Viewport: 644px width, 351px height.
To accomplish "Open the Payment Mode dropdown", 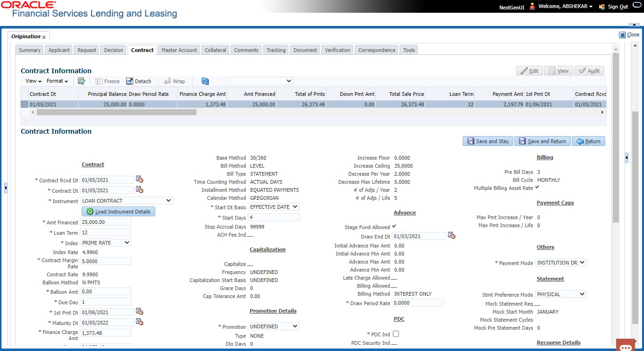I will click(x=561, y=263).
